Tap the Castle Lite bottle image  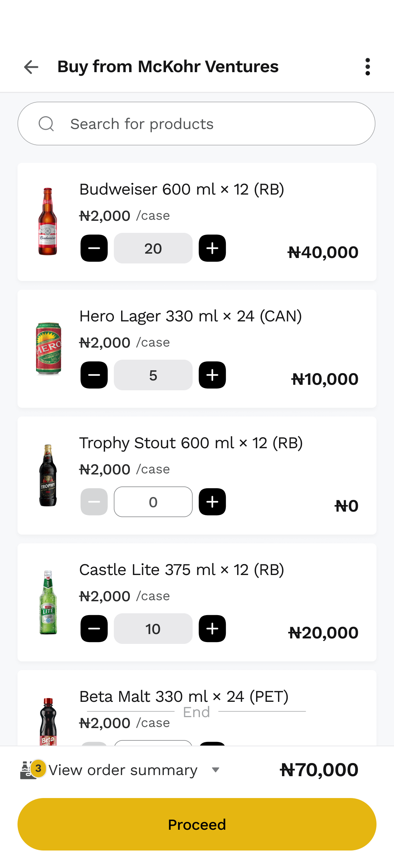(x=48, y=602)
